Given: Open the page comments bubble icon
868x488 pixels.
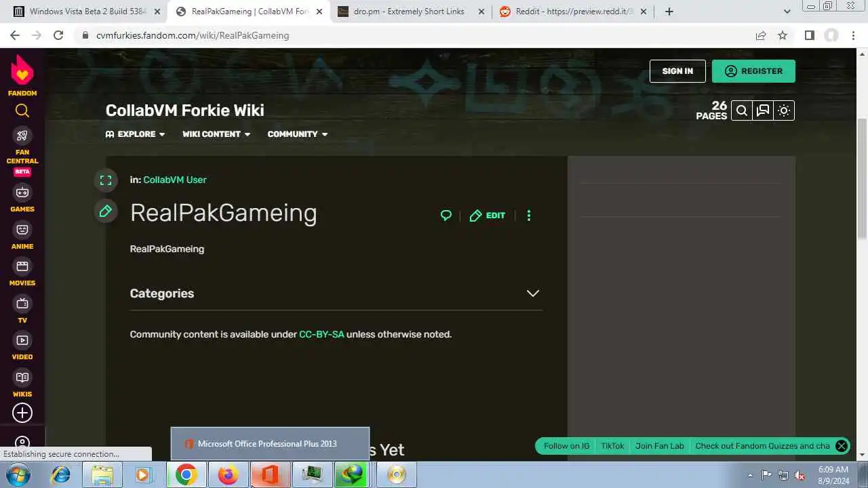Looking at the screenshot, I should click(x=446, y=216).
